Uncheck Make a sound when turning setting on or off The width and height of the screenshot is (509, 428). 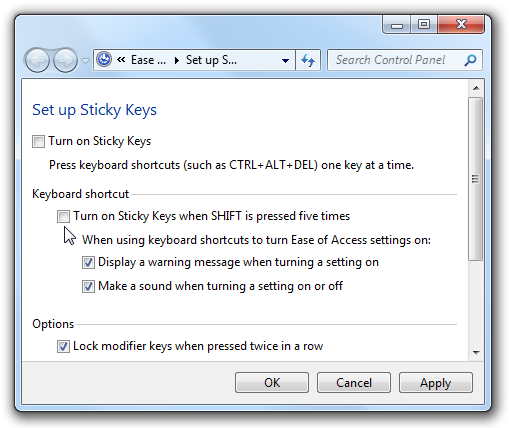(x=88, y=286)
